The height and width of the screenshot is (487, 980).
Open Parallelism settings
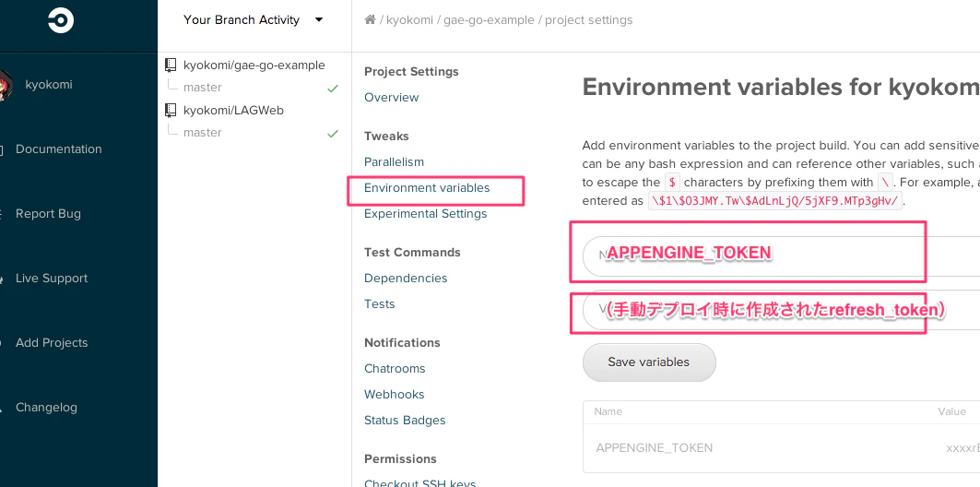tap(394, 161)
